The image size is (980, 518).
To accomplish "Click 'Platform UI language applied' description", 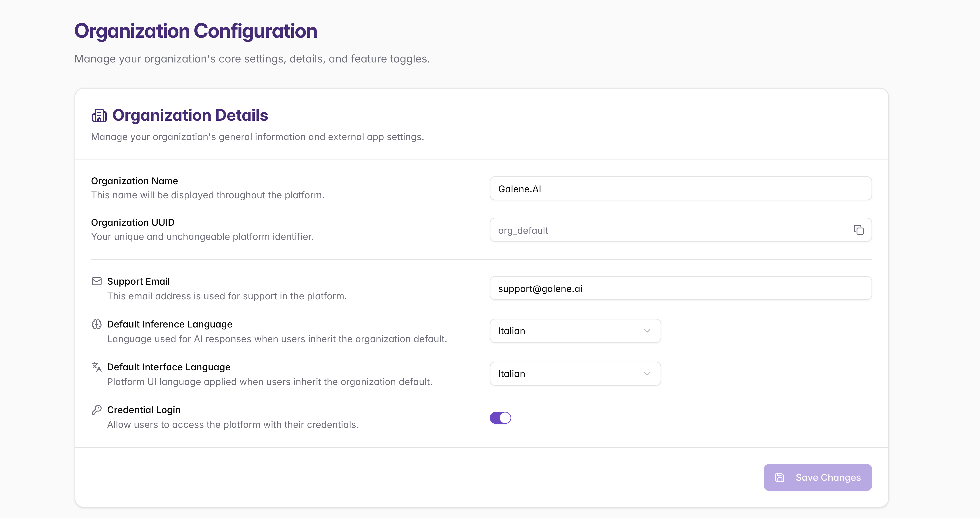I will click(x=270, y=382).
